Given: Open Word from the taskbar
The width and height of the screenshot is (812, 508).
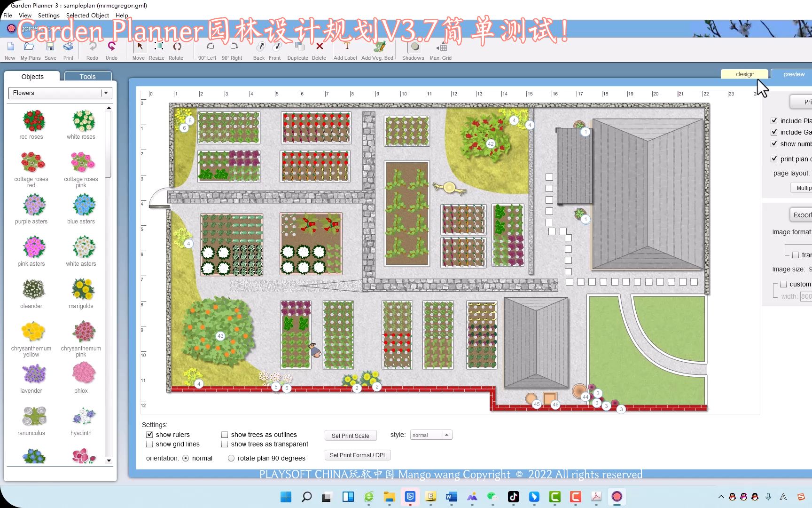Looking at the screenshot, I should pos(451,497).
